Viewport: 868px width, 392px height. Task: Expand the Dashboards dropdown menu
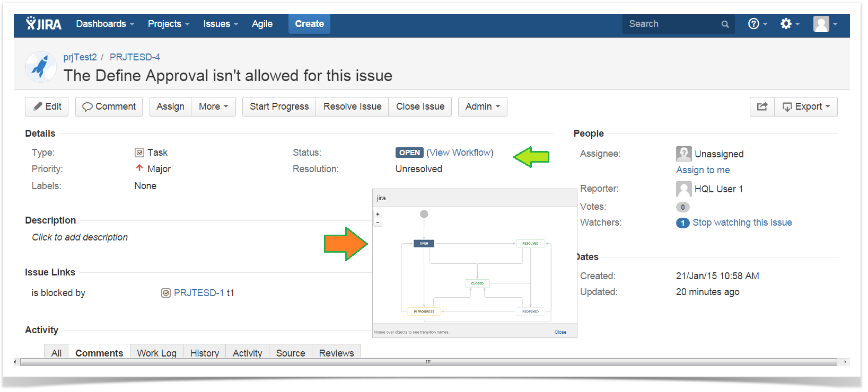pos(105,24)
